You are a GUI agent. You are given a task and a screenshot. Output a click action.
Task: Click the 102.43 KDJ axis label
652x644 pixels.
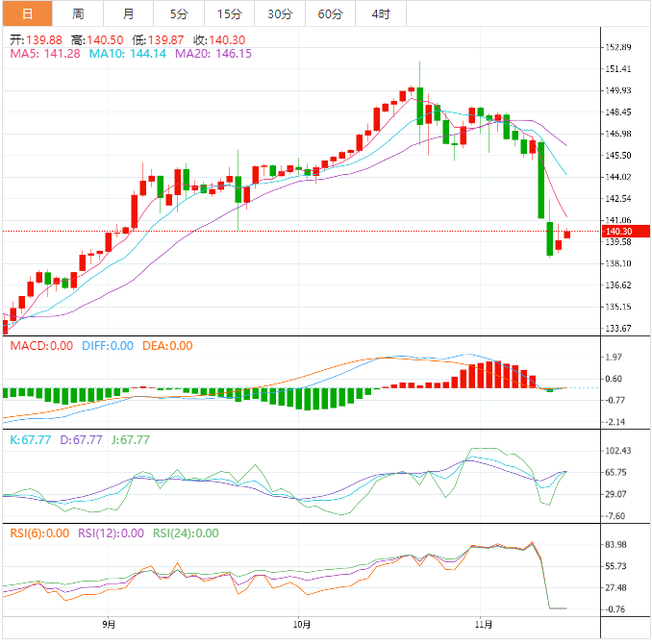point(618,451)
